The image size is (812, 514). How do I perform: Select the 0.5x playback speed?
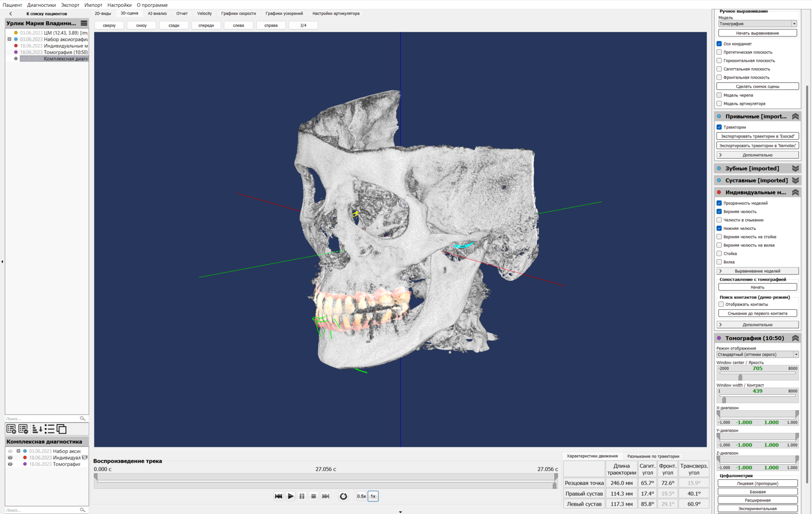pos(361,496)
